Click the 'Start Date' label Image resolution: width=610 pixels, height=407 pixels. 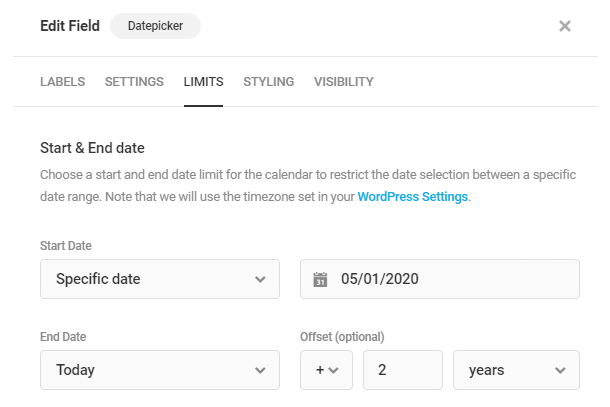(66, 246)
